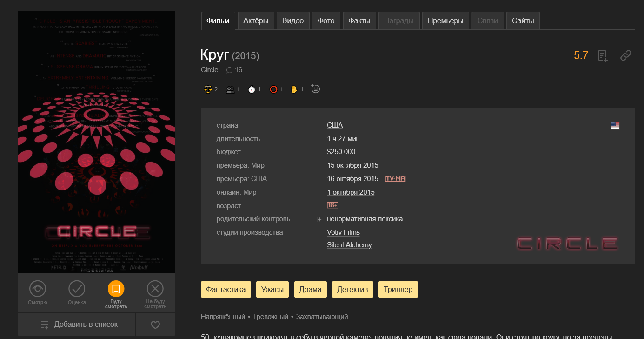Image resolution: width=644 pixels, height=339 pixels.
Task: Open the Связи tab
Action: (488, 21)
